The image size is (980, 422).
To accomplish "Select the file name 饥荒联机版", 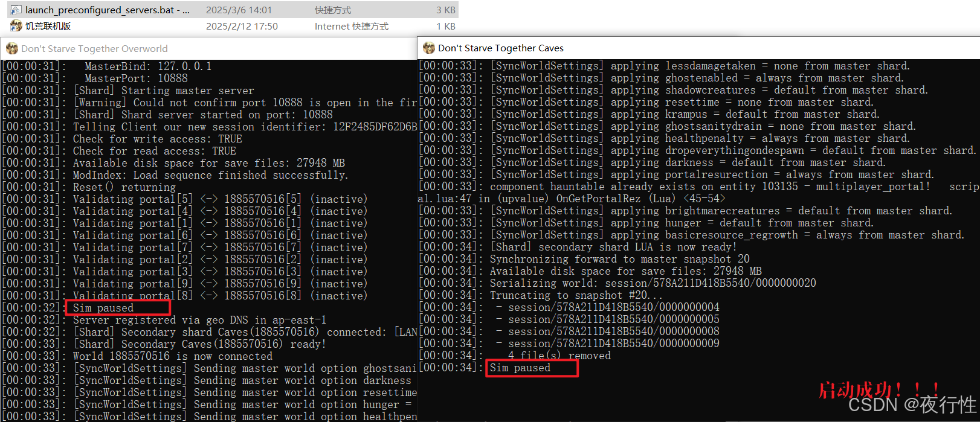I will (48, 26).
